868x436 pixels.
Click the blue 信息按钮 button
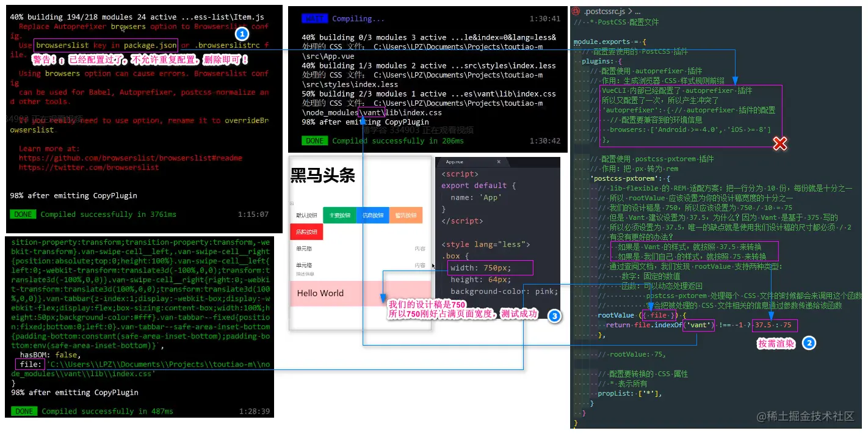coord(372,215)
